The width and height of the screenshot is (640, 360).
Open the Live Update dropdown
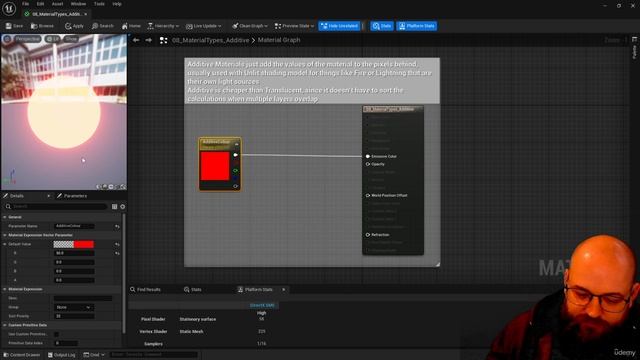(x=203, y=26)
